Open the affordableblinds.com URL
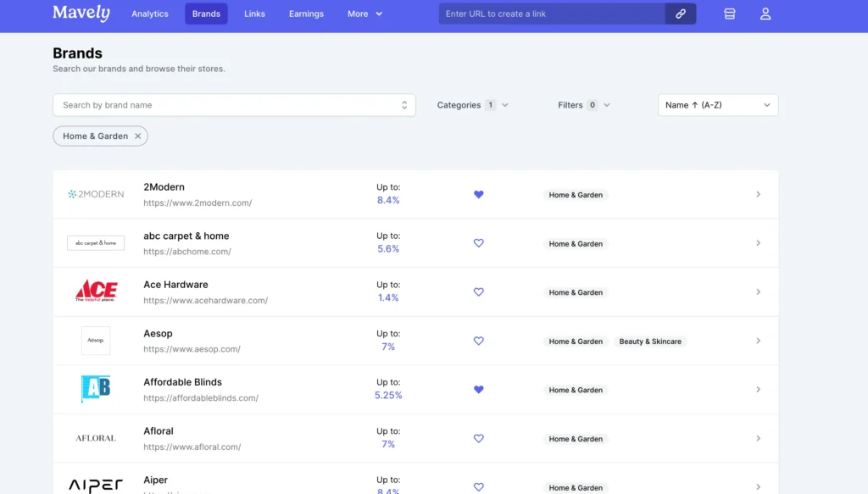The image size is (868, 494). point(201,397)
